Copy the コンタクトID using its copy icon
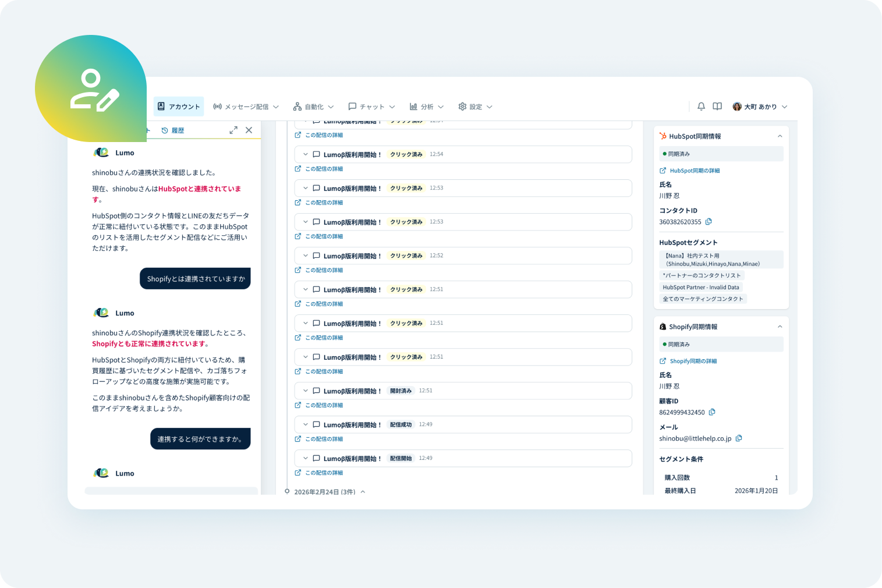The image size is (882, 588). tap(709, 222)
